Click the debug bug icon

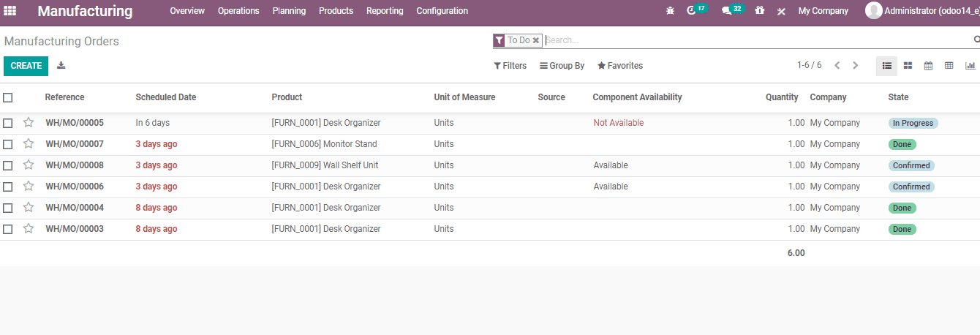(670, 11)
